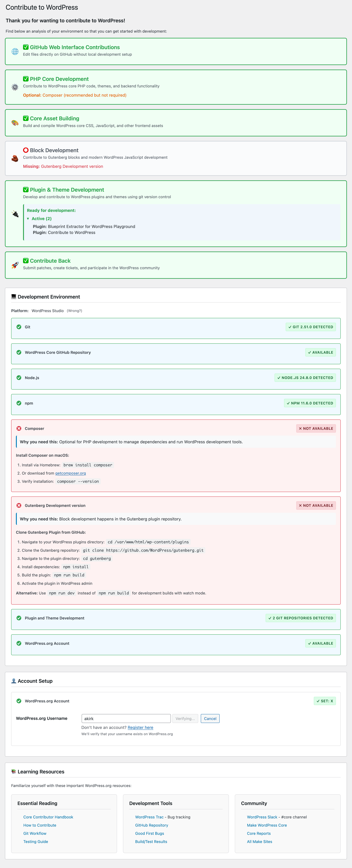Viewport: 352px width, 868px height.
Task: Open the All Make Sites link
Action: coord(260,842)
